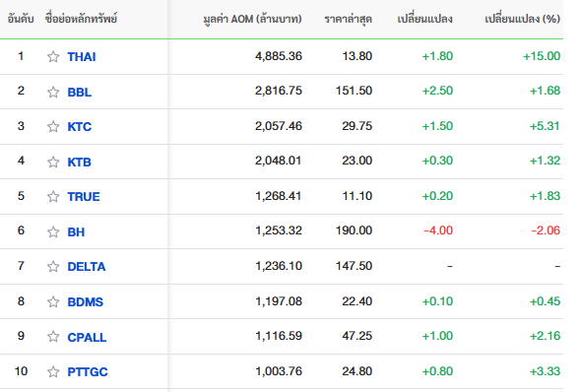Toggle favorite star for THAI
This screenshot has width=580, height=392.
coord(53,56)
